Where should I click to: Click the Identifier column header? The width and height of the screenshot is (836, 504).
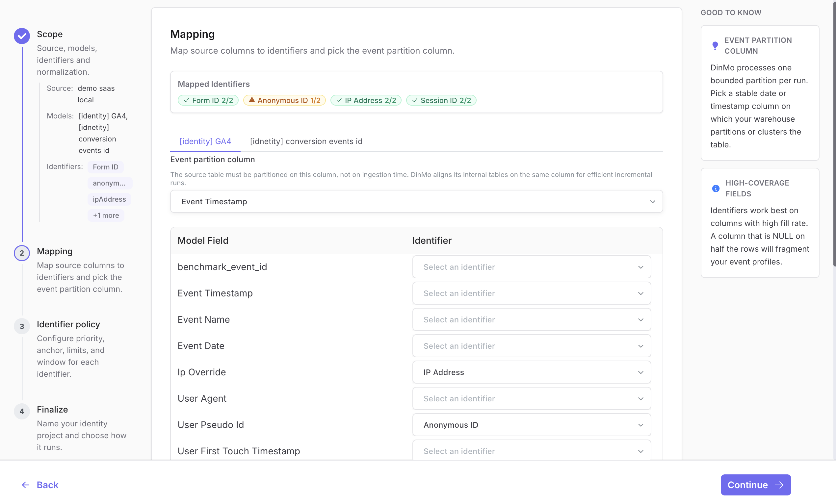431,240
